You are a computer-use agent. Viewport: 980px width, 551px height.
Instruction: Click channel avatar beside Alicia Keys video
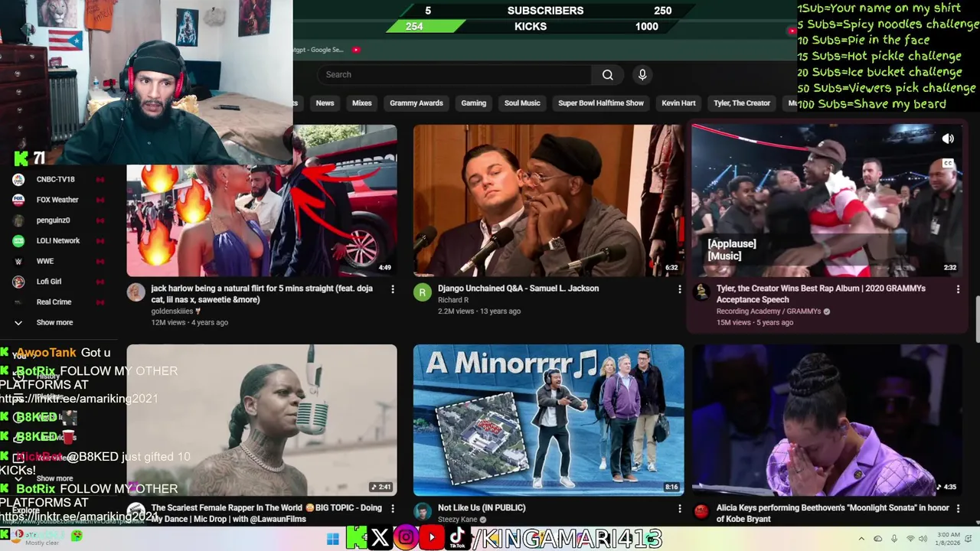click(x=701, y=511)
